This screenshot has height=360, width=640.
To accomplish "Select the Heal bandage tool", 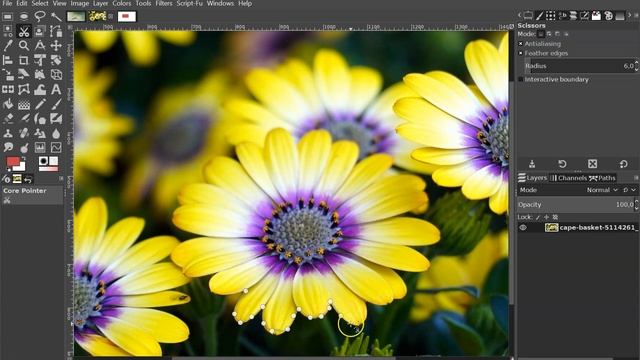I will point(24,133).
